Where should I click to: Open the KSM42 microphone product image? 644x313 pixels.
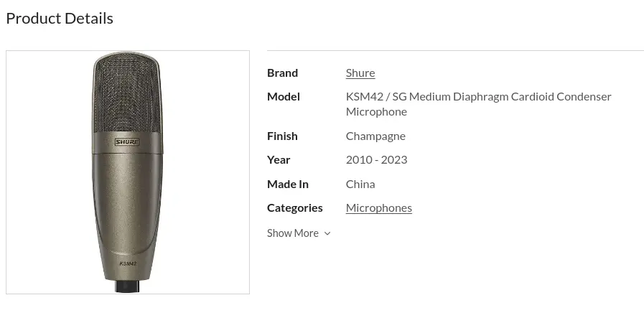coord(128,172)
